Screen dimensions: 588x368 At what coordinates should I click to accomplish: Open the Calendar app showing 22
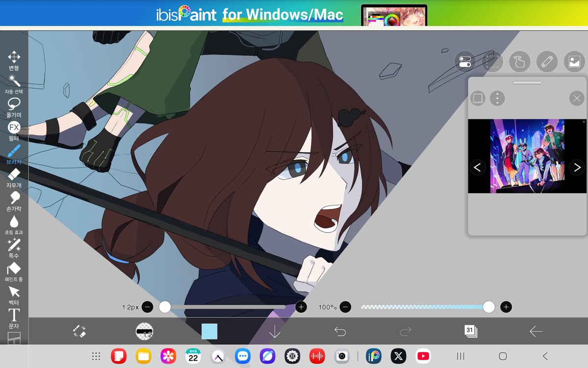click(193, 356)
